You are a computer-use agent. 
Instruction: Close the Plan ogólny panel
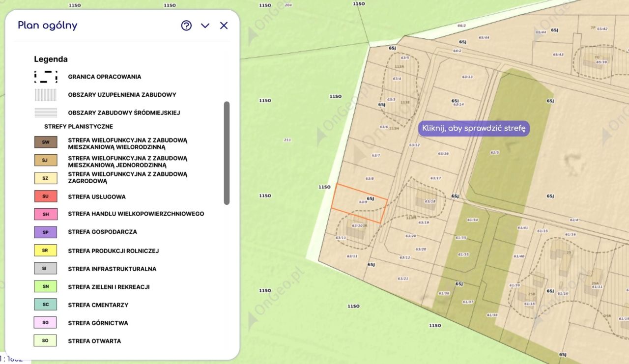(x=224, y=26)
